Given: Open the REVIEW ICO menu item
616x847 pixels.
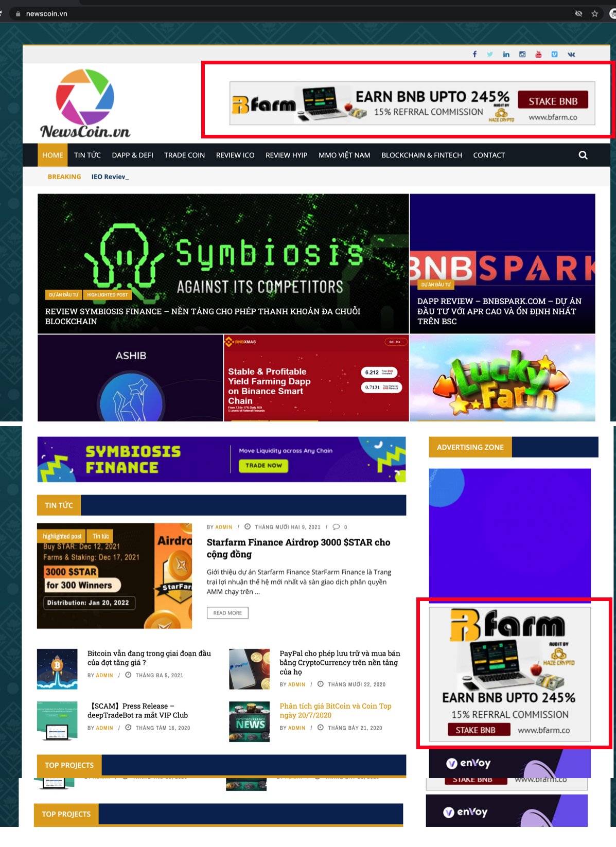Looking at the screenshot, I should [x=235, y=155].
